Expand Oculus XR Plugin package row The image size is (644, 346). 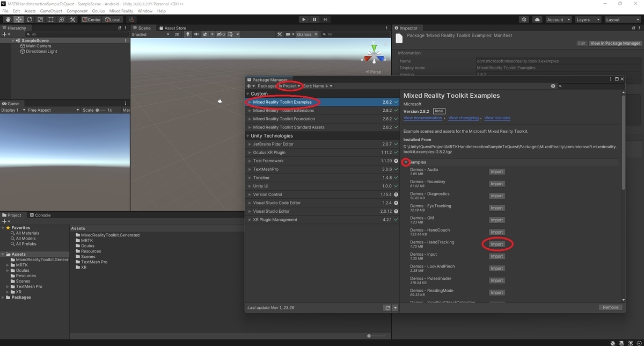coord(250,153)
